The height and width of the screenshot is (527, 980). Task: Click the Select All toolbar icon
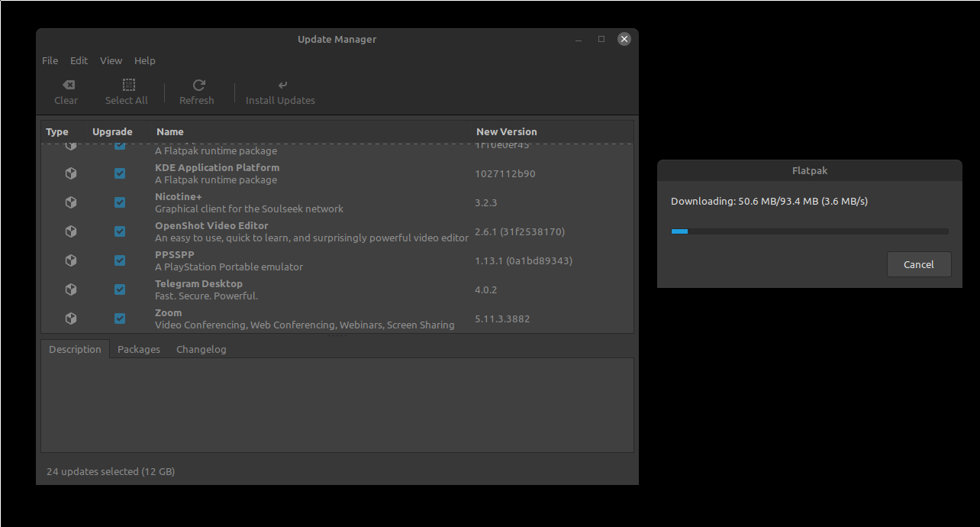click(128, 85)
